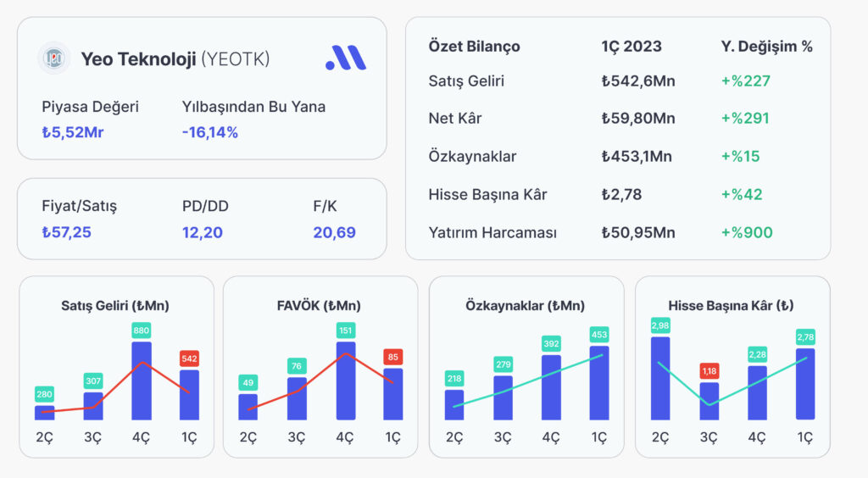Screen dimensions: 868x478
Task: Click the 151 label in FAVÖK chart
Action: point(346,331)
